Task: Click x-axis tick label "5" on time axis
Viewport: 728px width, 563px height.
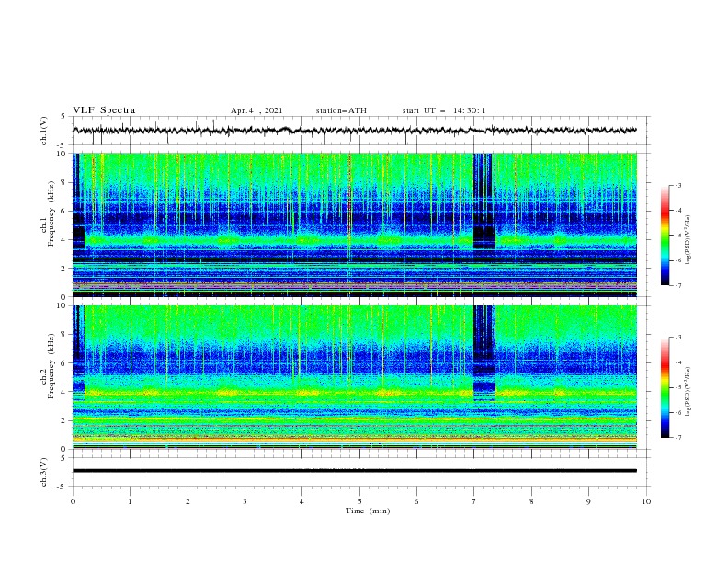Action: point(359,501)
